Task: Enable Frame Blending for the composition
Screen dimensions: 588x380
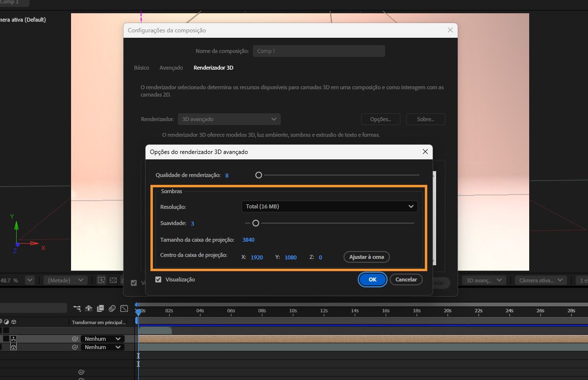Action: coord(100,308)
